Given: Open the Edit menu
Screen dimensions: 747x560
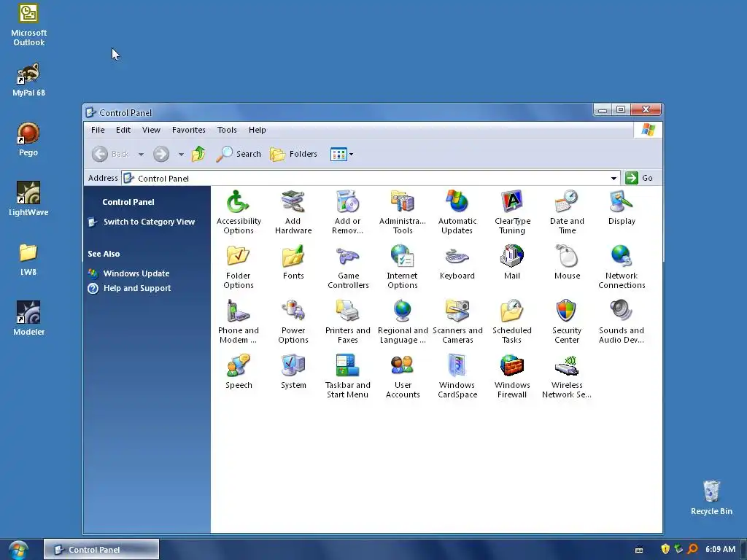Looking at the screenshot, I should click(x=123, y=130).
